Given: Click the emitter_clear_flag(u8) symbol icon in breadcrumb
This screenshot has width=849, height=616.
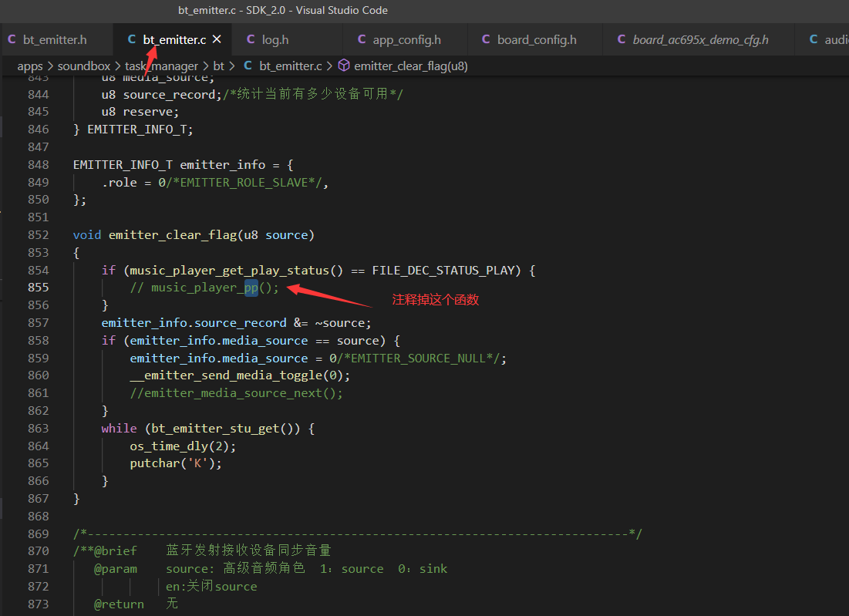Looking at the screenshot, I should [x=344, y=66].
